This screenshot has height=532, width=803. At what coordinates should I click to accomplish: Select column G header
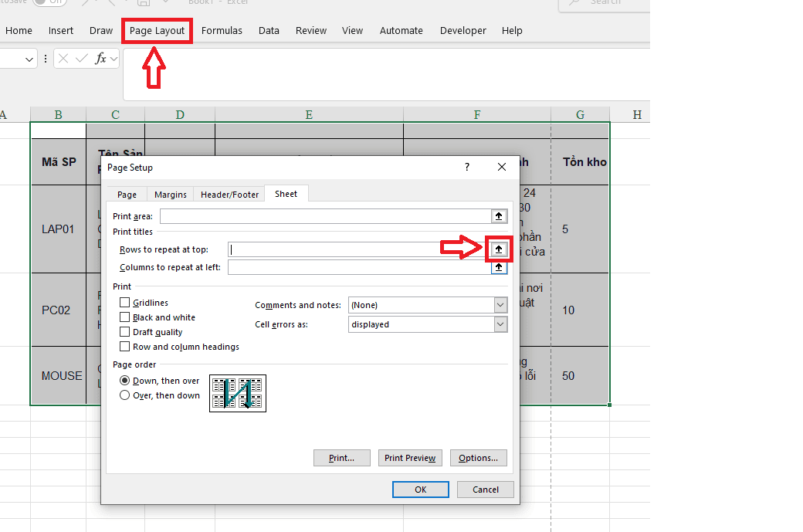coord(580,115)
